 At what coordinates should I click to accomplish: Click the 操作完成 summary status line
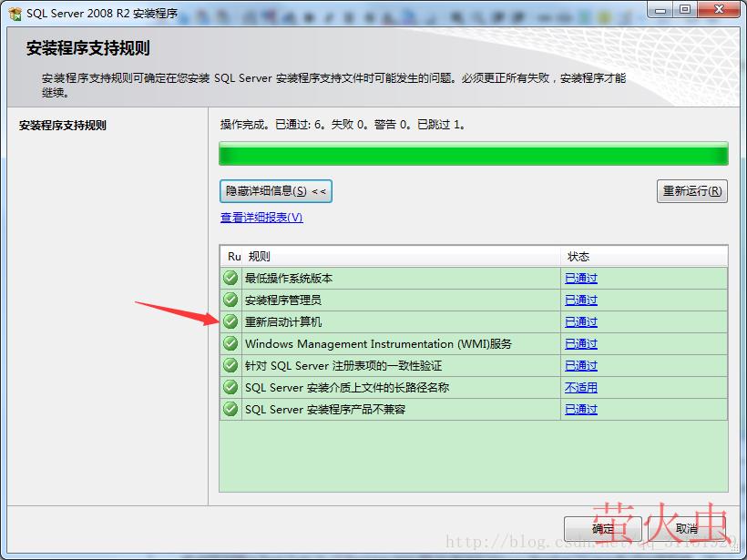click(x=343, y=125)
